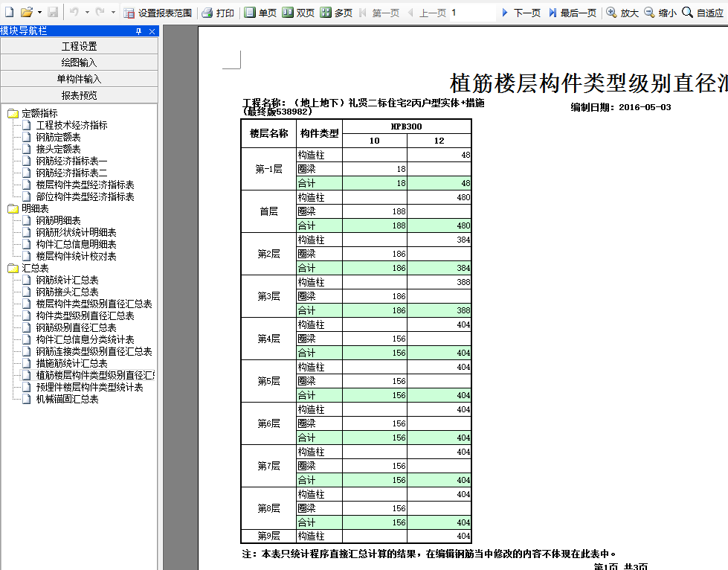Viewport: 728px width, 570px height.
Task: Expand the Undo history dropdown arrow
Action: pos(87,13)
